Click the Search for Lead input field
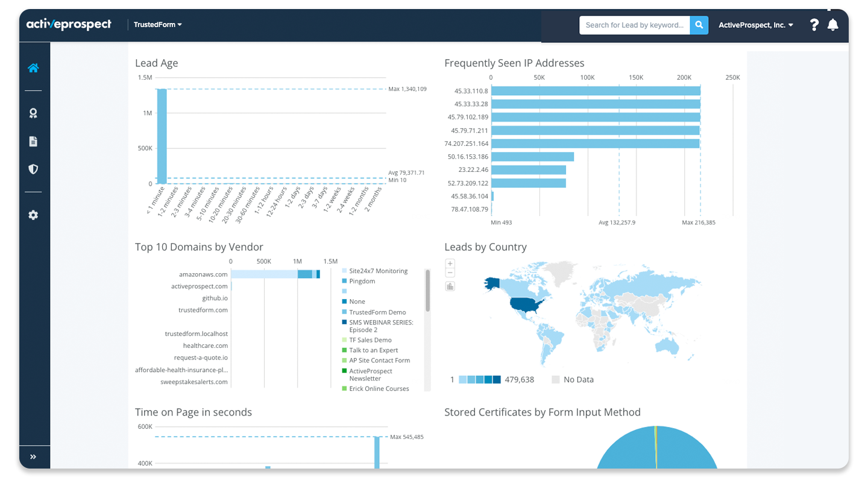868x480 pixels. click(x=635, y=25)
